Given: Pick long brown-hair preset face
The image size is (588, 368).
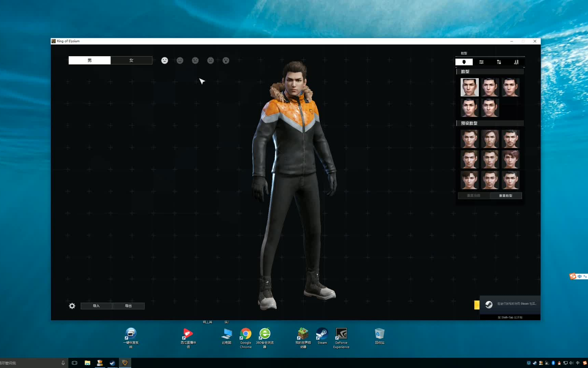Looking at the screenshot, I should click(x=490, y=139).
